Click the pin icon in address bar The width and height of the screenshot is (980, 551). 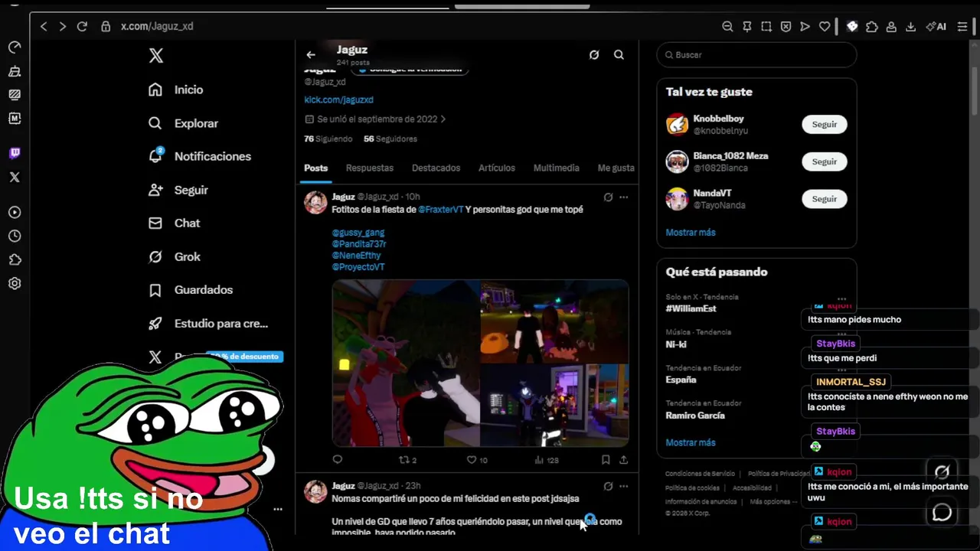tap(747, 26)
